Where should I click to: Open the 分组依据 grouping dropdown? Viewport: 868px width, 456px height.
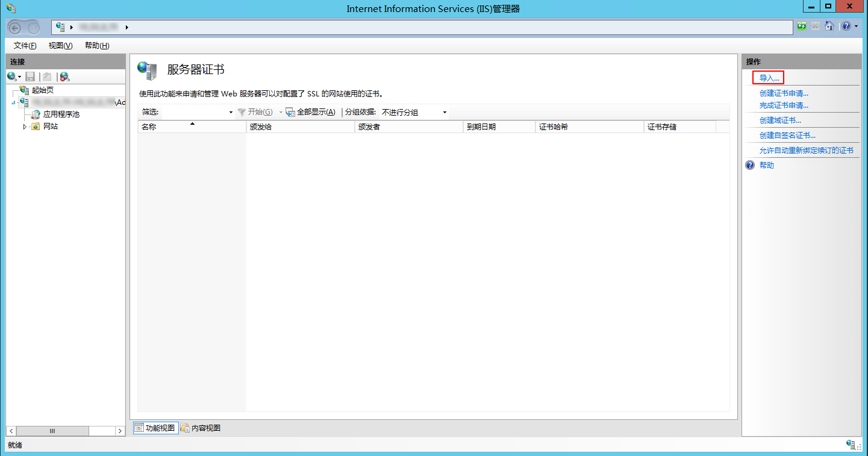pos(445,113)
